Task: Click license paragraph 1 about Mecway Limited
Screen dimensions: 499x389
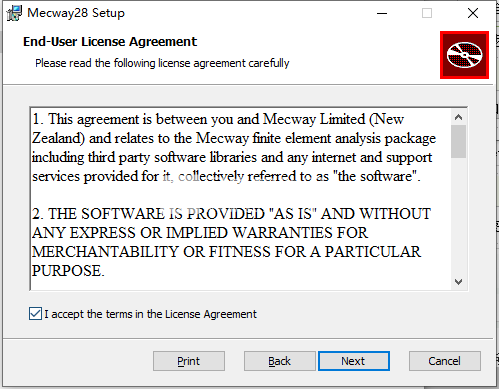Action: (234, 148)
